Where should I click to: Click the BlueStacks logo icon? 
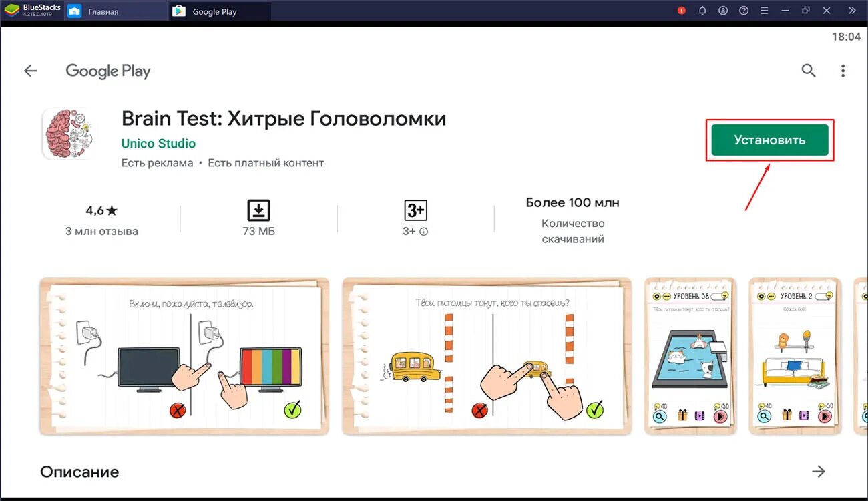[12, 11]
